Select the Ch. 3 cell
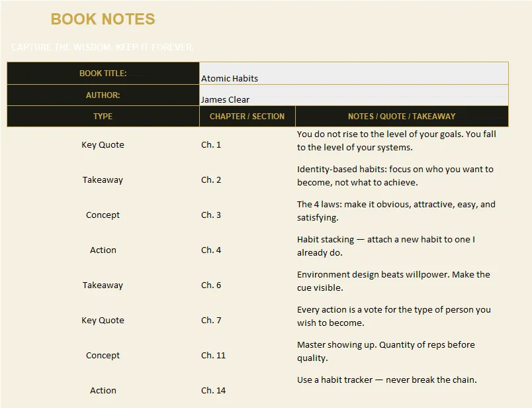The image size is (532, 408). 247,215
